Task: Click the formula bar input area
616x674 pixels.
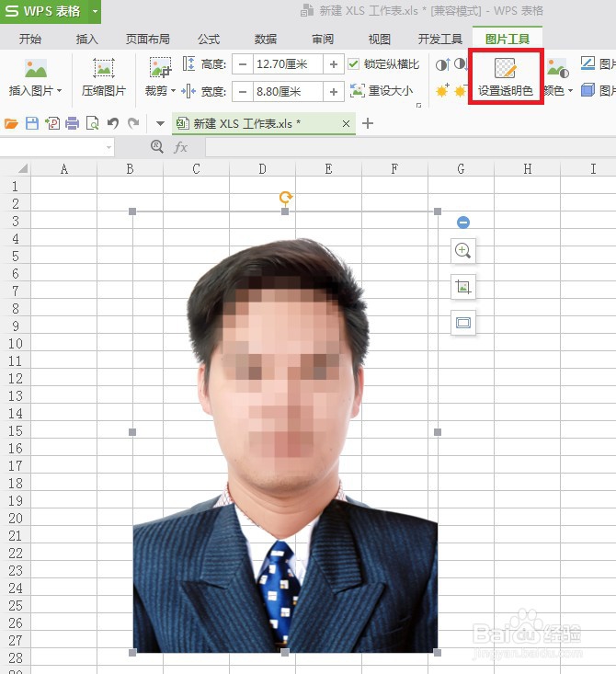Action: (411, 147)
